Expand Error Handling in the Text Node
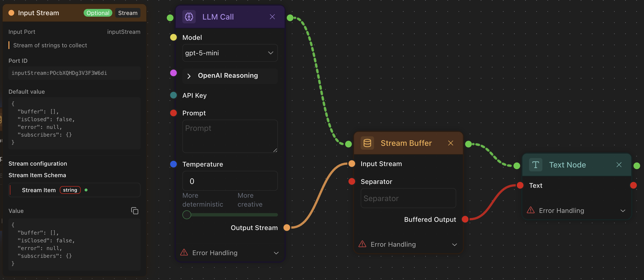This screenshot has height=280, width=644. click(623, 211)
